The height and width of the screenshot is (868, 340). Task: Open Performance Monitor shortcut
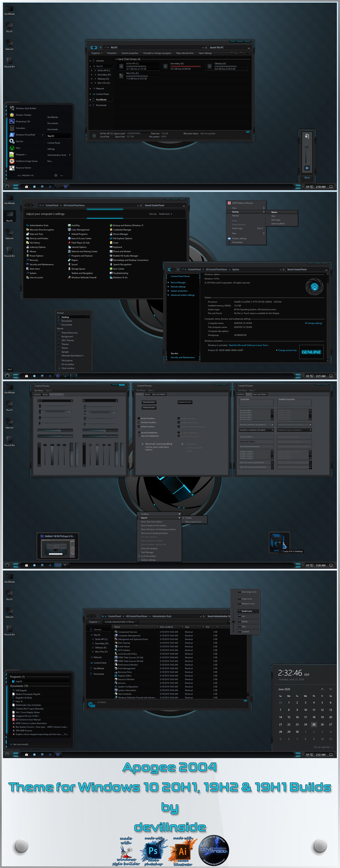(126, 665)
